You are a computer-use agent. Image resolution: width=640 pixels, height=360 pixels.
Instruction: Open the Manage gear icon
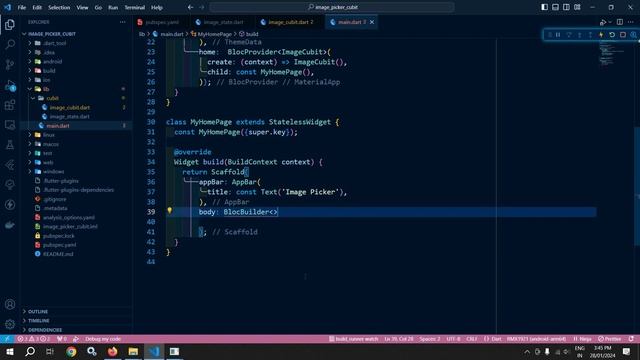pyautogui.click(x=10, y=324)
